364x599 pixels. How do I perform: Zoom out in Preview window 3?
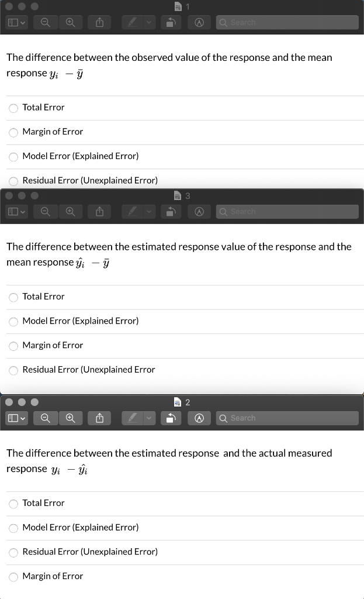pyautogui.click(x=46, y=212)
